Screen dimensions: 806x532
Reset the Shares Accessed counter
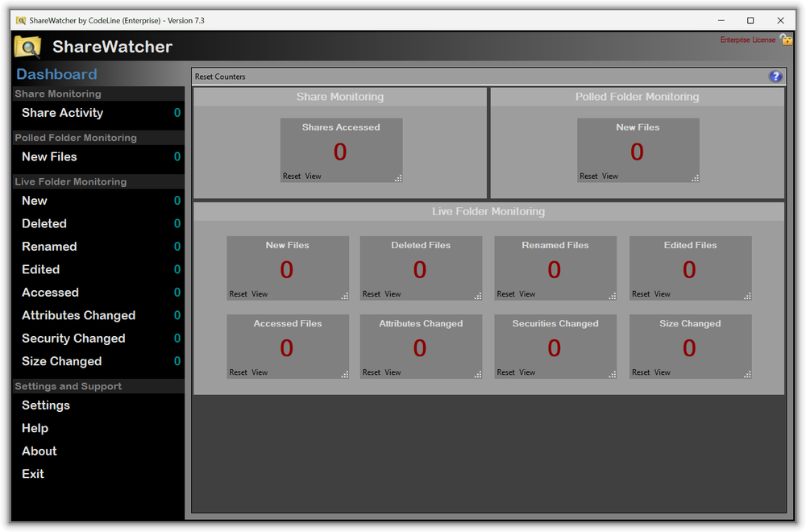292,177
